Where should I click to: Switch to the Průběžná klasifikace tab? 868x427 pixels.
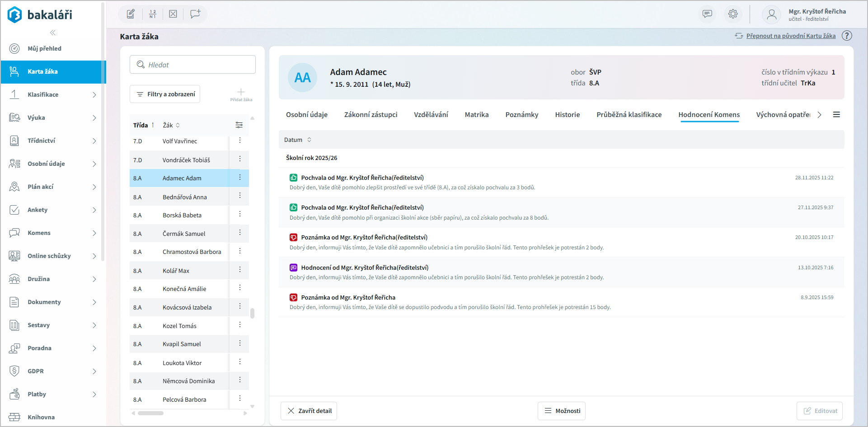[x=629, y=115]
